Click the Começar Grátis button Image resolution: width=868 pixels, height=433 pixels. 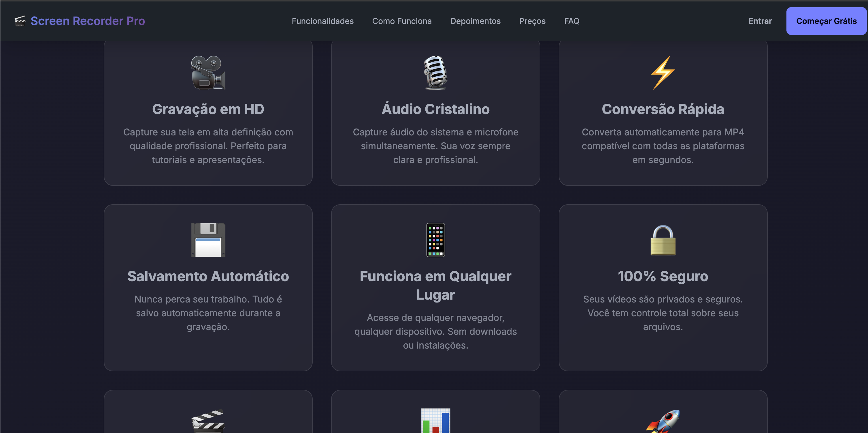[826, 21]
